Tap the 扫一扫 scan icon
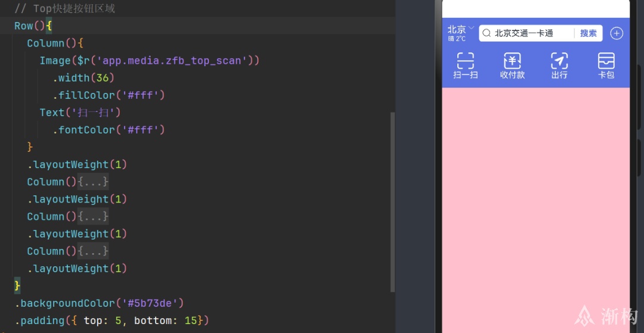This screenshot has height=333, width=644. pyautogui.click(x=465, y=61)
